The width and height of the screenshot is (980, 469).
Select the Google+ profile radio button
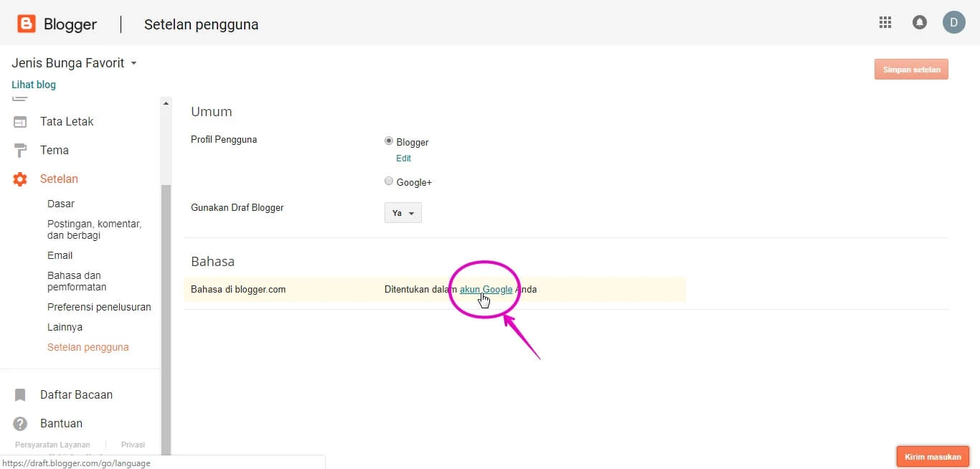(x=388, y=181)
